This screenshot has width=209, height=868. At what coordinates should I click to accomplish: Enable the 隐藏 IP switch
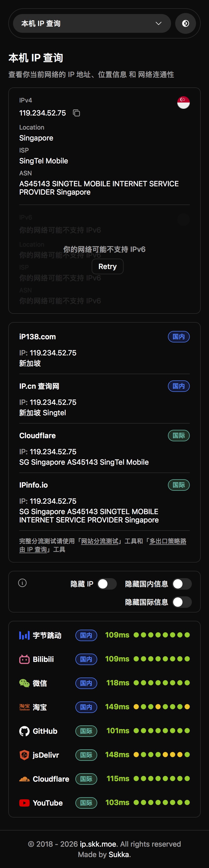pyautogui.click(x=107, y=584)
